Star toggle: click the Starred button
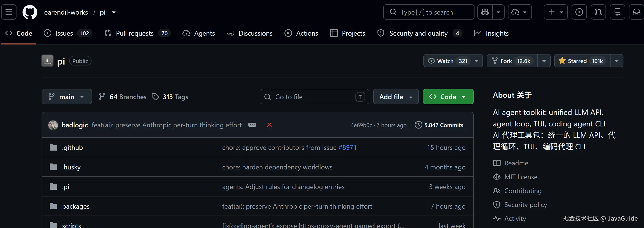The height and width of the screenshot is (228, 644). click(x=582, y=61)
